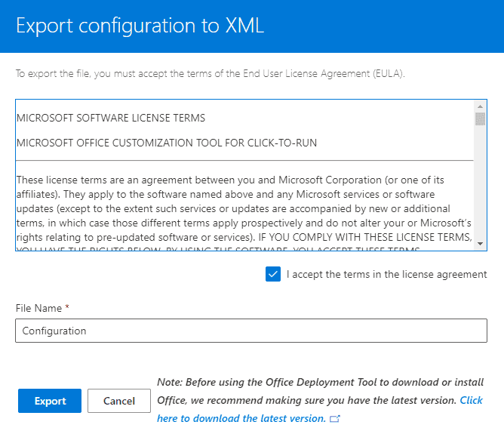Click the red required asterisk by File Name

67,307
